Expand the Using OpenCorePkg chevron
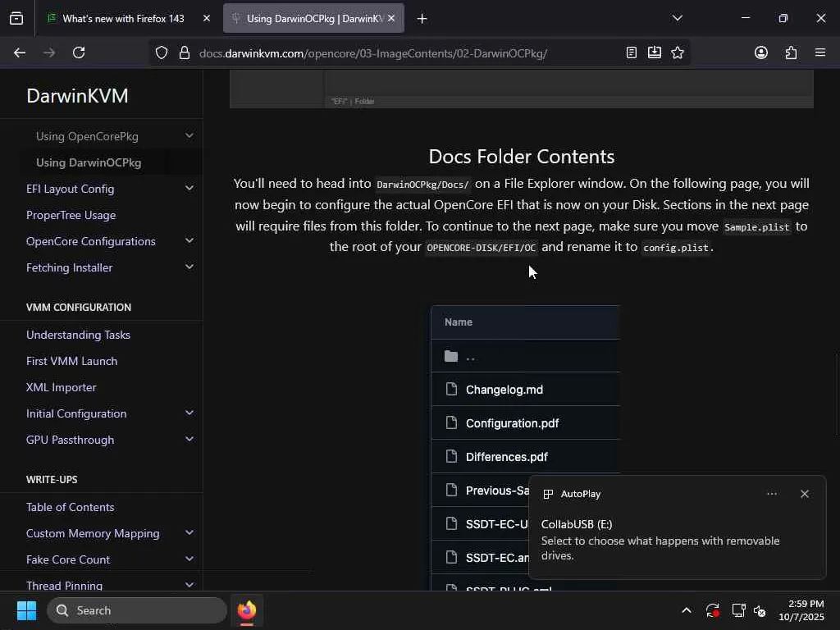This screenshot has width=840, height=630. point(189,136)
